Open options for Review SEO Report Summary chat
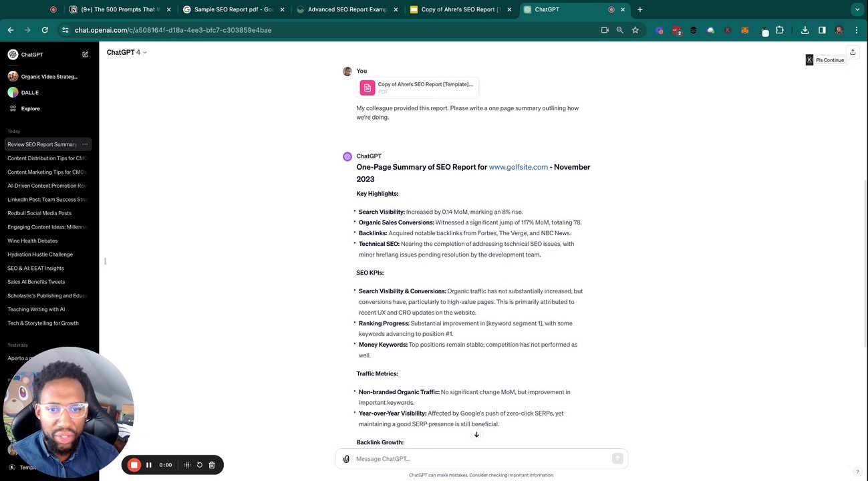The width and height of the screenshot is (868, 481). pos(85,144)
